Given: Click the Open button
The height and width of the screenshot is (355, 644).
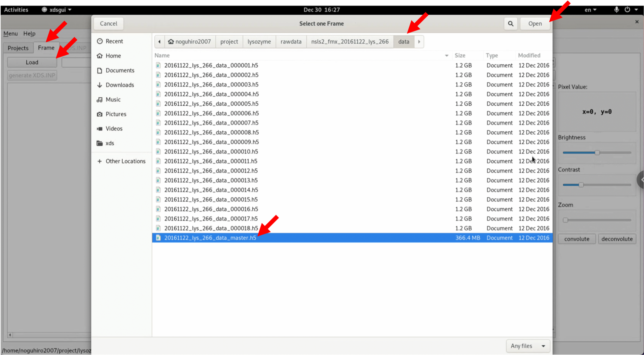Looking at the screenshot, I should [535, 24].
